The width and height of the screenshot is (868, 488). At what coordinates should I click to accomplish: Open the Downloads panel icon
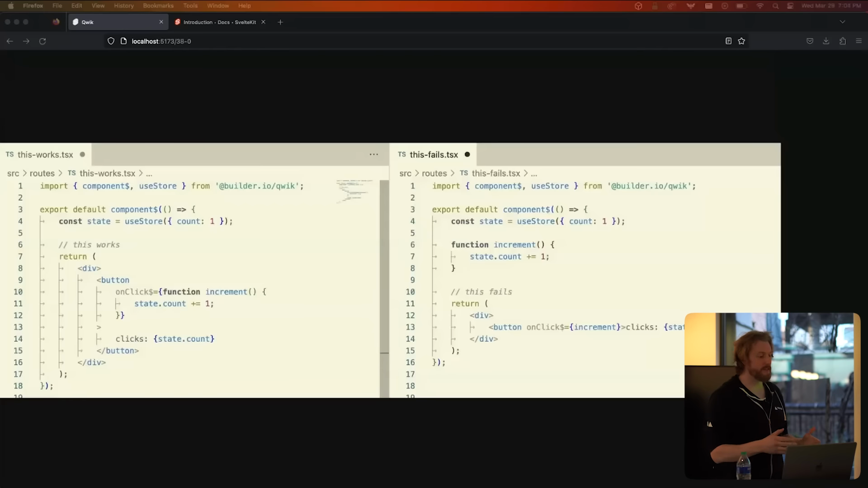click(826, 41)
